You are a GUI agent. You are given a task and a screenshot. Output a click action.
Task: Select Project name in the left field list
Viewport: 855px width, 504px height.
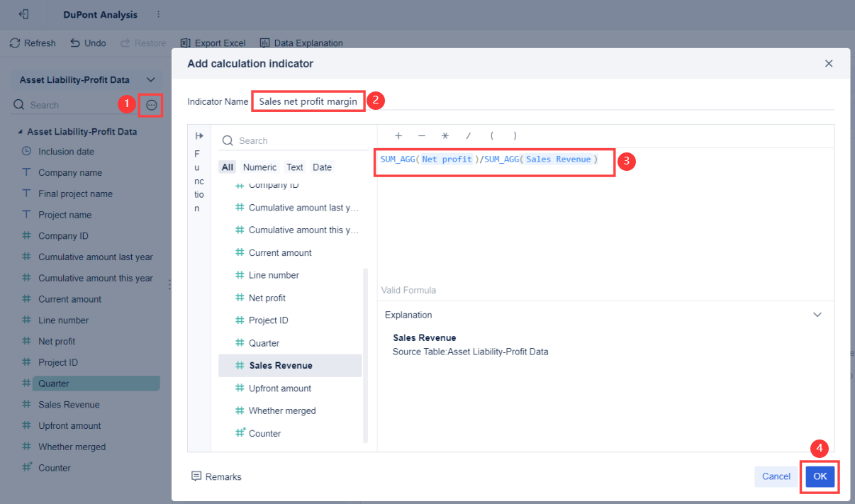65,215
